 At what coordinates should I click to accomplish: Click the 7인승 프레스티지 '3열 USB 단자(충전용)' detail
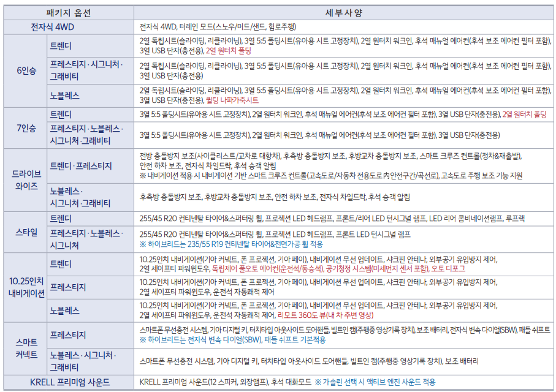click(x=469, y=135)
